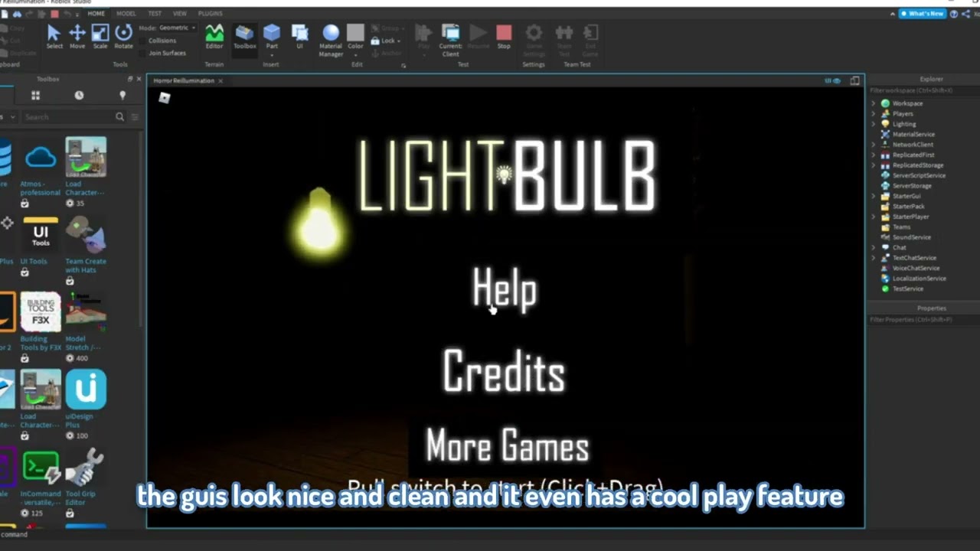
Task: Click the Filter workspace field
Action: [923, 90]
